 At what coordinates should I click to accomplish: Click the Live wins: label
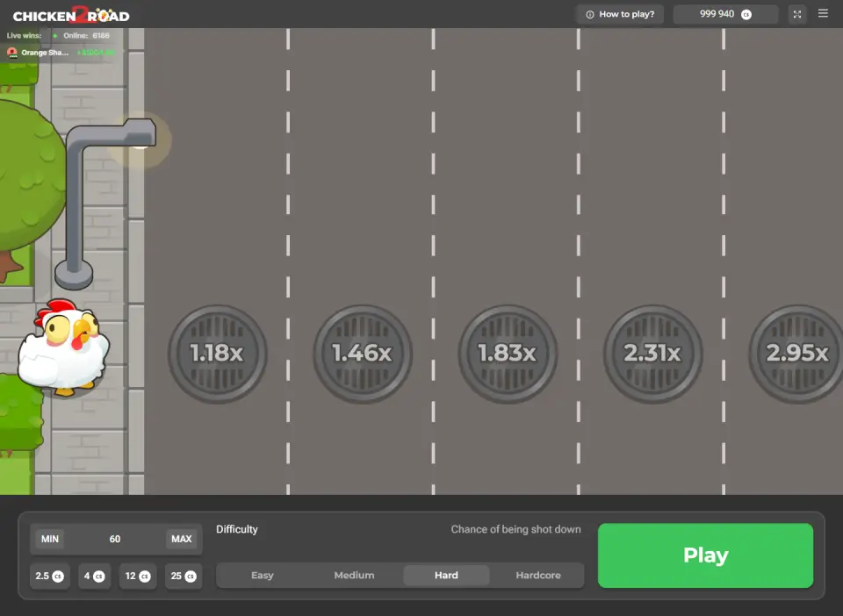coord(24,35)
